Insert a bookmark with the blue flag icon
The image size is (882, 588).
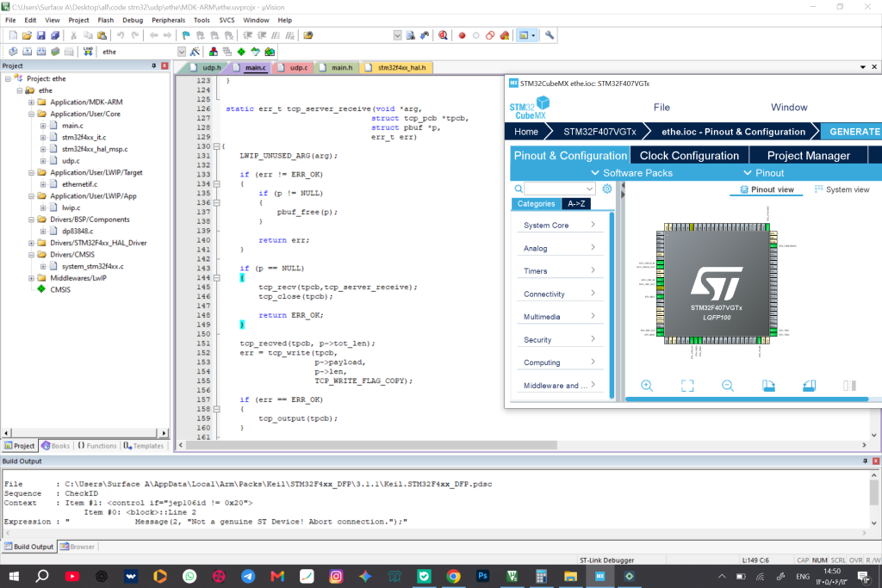186,35
